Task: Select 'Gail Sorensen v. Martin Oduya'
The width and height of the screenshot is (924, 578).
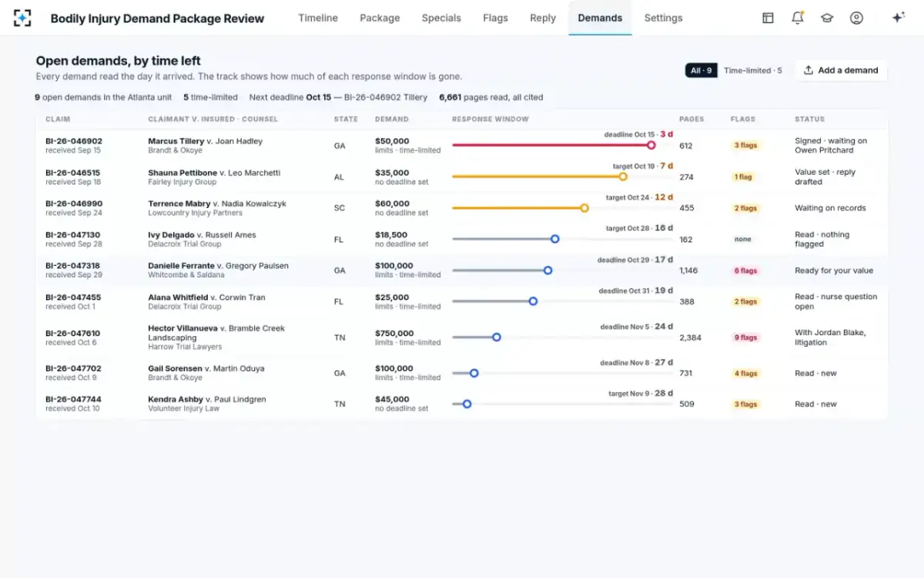Action: (x=206, y=368)
